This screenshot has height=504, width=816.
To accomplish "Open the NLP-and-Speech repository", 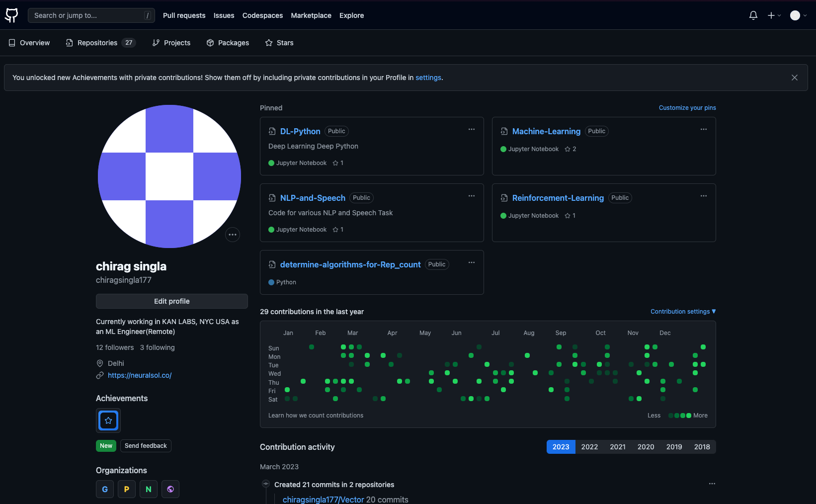I will (x=313, y=198).
